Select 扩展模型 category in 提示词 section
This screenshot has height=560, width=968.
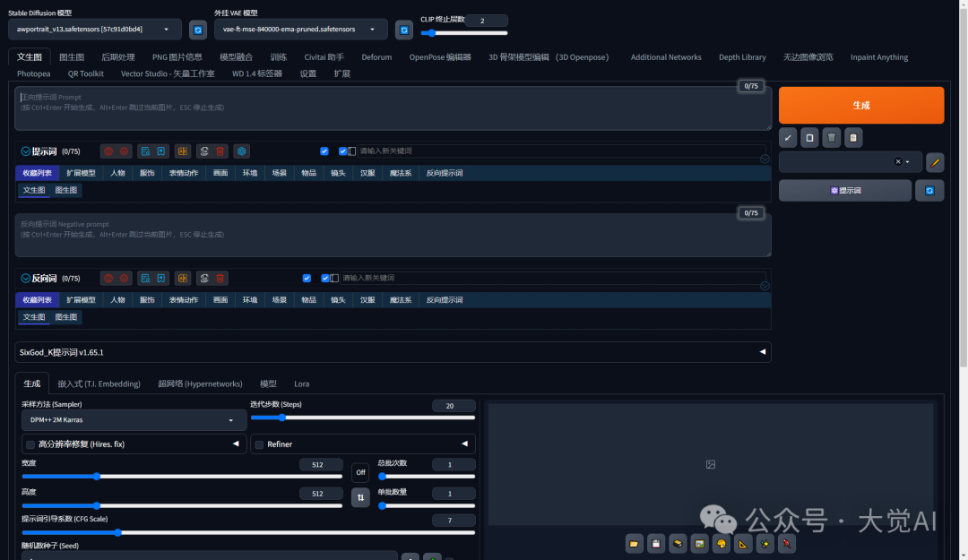81,174
